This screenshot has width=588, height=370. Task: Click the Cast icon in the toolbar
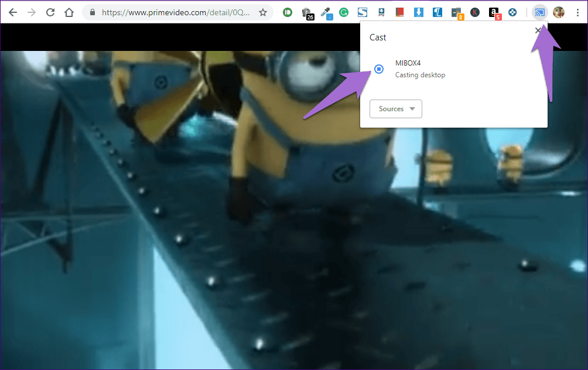[539, 12]
